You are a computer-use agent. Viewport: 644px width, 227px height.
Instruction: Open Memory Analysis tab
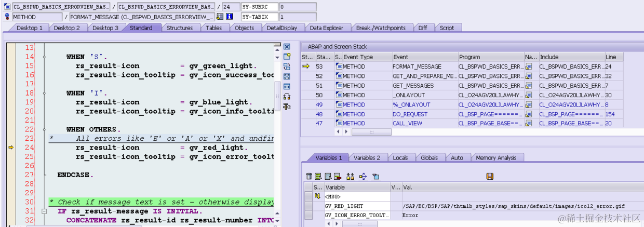496,158
